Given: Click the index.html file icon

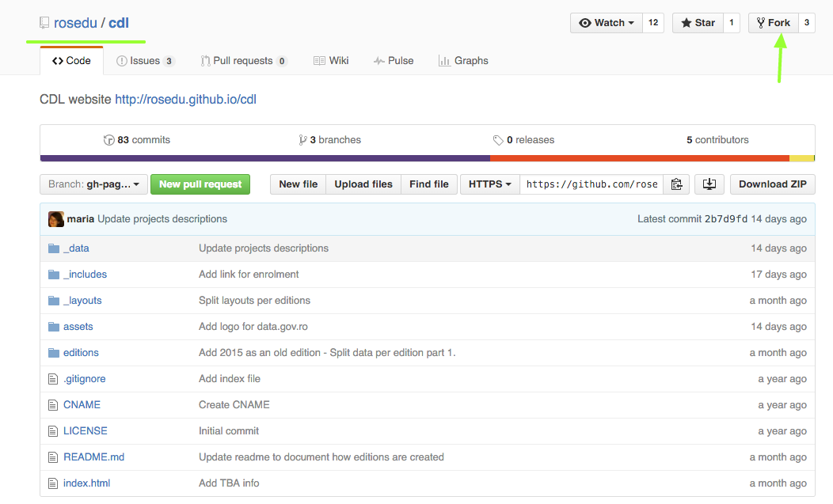Looking at the screenshot, I should [x=52, y=483].
